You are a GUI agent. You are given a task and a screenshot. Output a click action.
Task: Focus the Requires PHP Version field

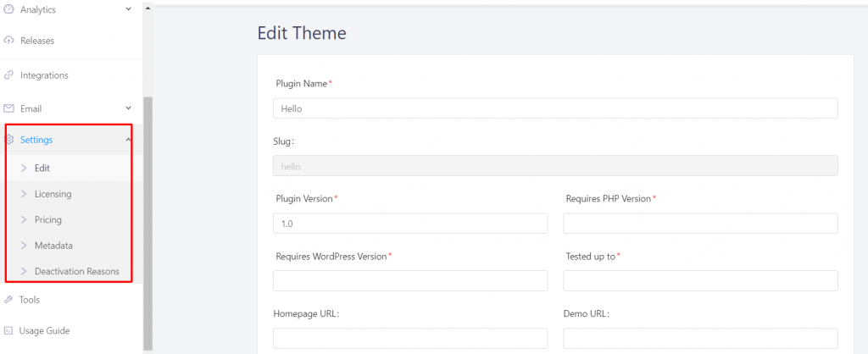[700, 224]
